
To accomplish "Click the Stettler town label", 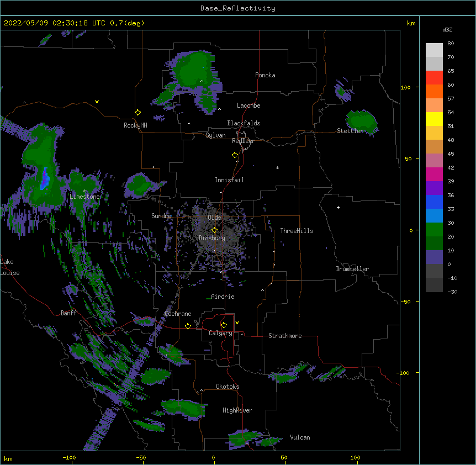I will click(x=350, y=131).
